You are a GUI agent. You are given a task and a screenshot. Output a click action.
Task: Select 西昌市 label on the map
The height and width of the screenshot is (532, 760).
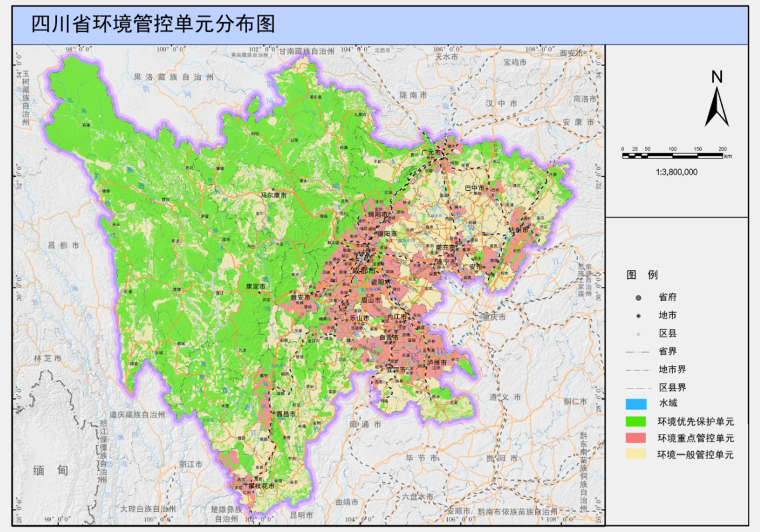[288, 414]
